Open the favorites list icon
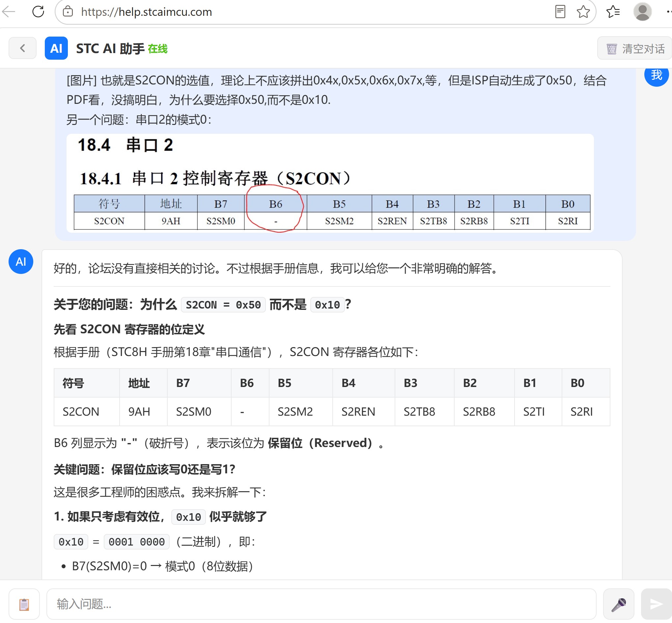 click(613, 12)
